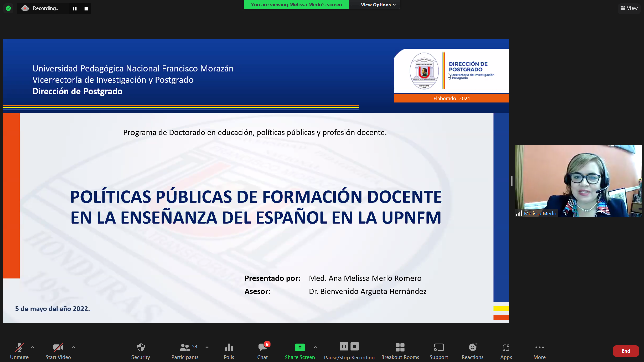The height and width of the screenshot is (362, 644).
Task: Open the Reactions panel
Action: (x=472, y=351)
